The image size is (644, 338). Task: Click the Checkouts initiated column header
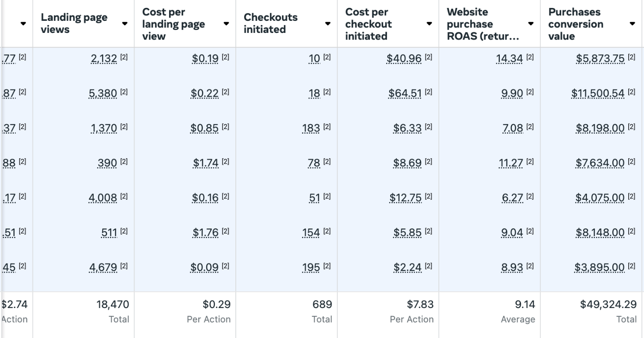pos(270,23)
